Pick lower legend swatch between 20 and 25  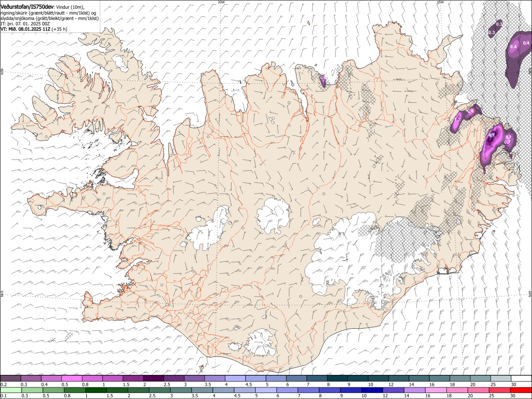coord(478,390)
